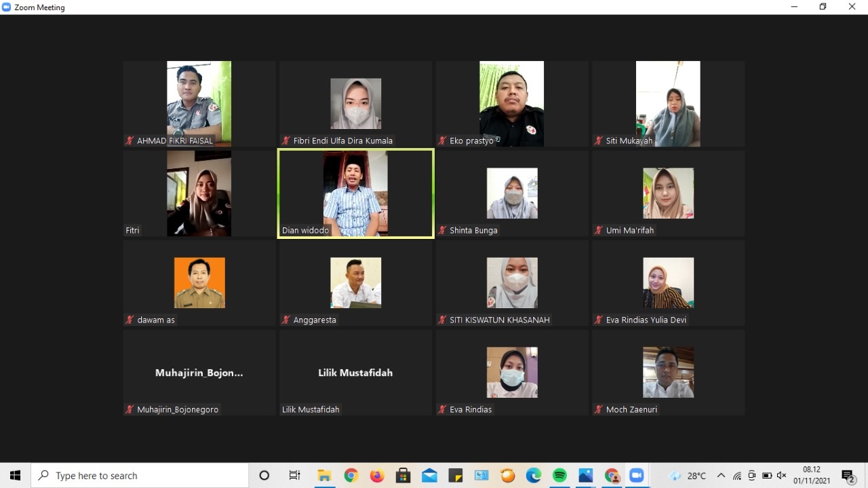Viewport: 868px width, 488px height.
Task: Open Sticky Notes from the taskbar
Action: (x=455, y=476)
